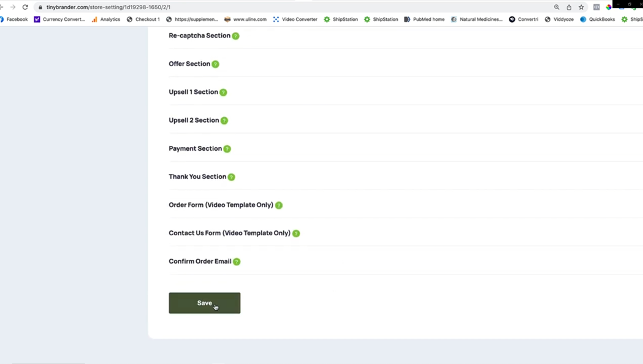The width and height of the screenshot is (643, 364).
Task: Click help icon beside Upsell 2 Section
Action: (224, 121)
